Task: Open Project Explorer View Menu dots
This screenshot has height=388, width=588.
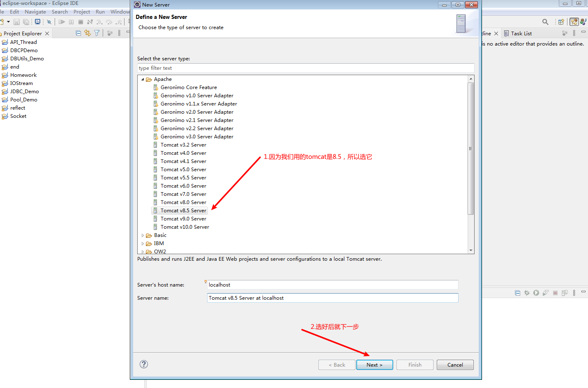Action: [119, 33]
